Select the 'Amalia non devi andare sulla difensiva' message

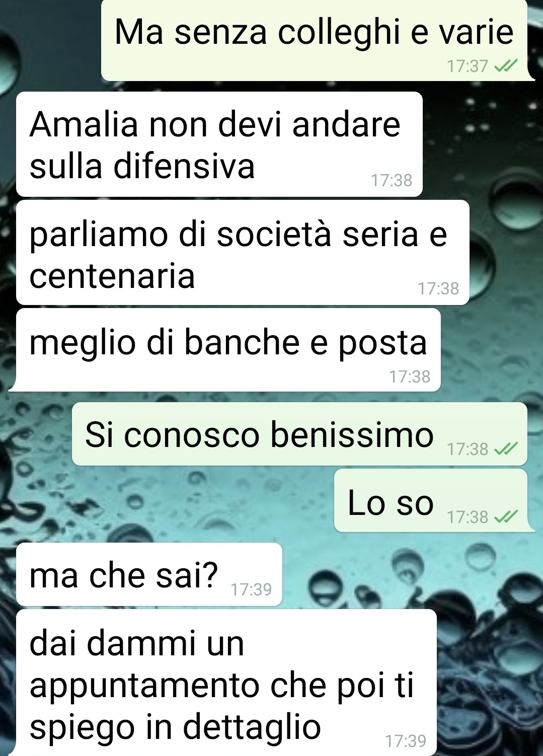(x=219, y=144)
